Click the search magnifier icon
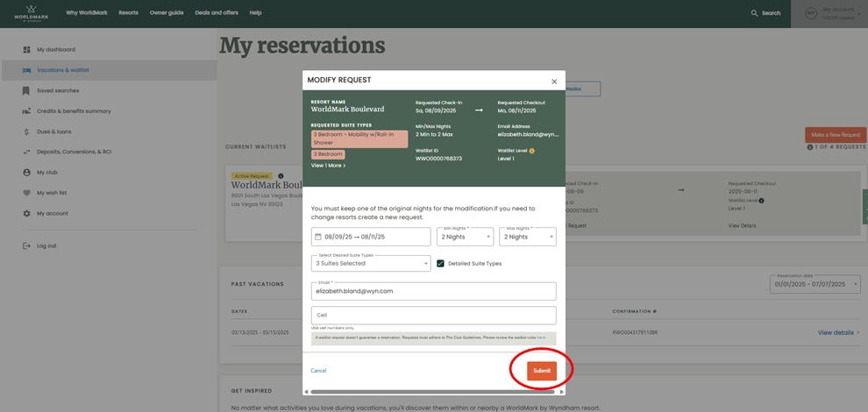Image resolution: width=868 pixels, height=412 pixels. tap(754, 13)
